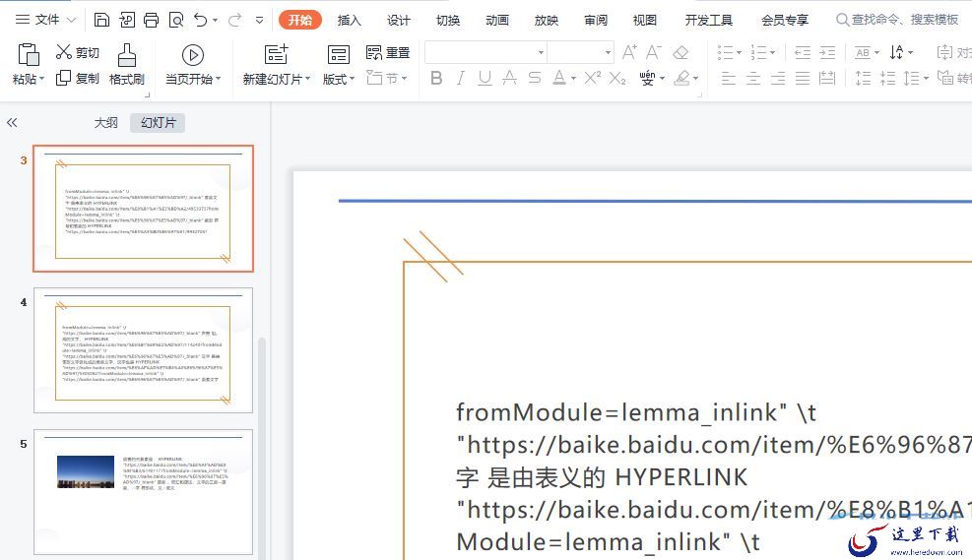Click the Print icon in quick access toolbar

point(152,20)
